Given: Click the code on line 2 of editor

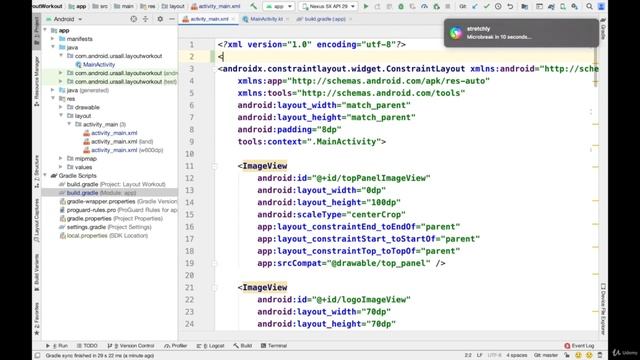Looking at the screenshot, I should point(221,56).
